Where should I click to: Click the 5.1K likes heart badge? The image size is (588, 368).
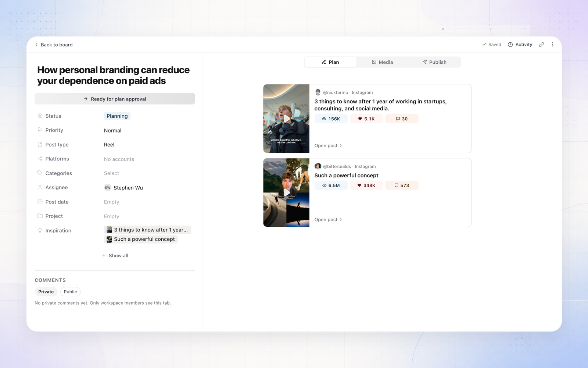tap(366, 119)
